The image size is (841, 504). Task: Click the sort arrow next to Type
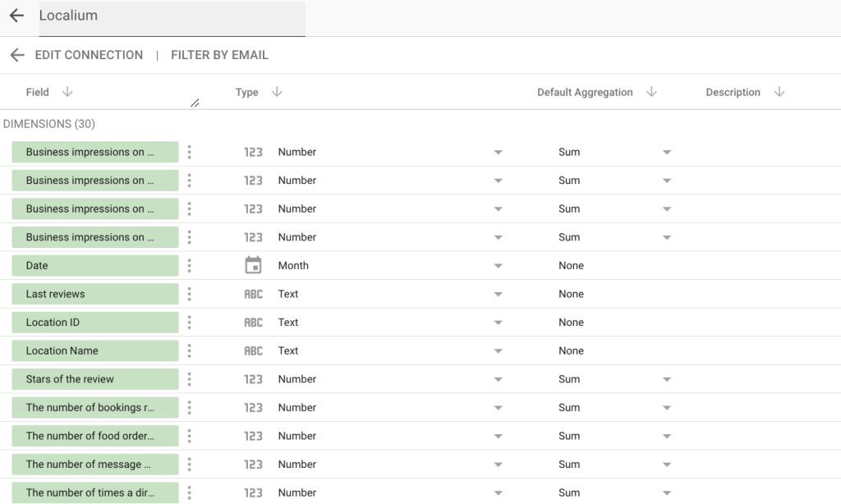(277, 92)
